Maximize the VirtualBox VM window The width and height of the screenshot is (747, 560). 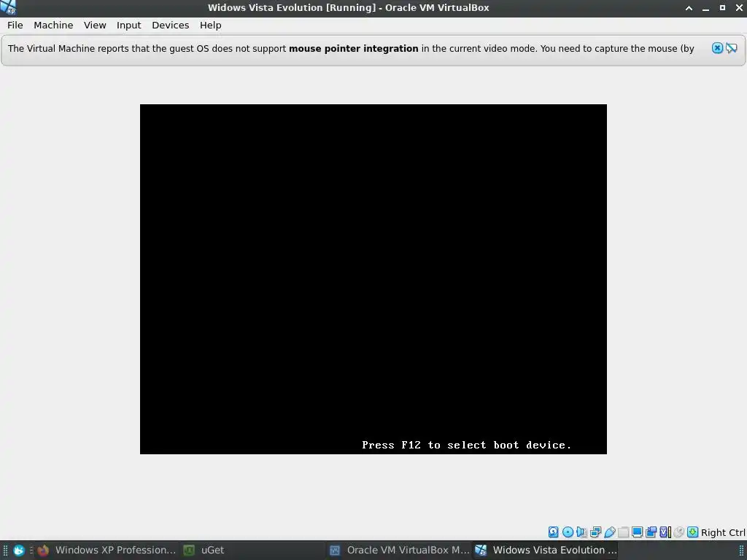pos(722,7)
